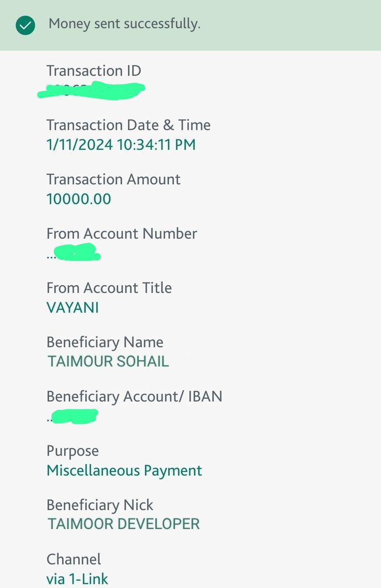Select the From Account Number label

click(x=122, y=233)
